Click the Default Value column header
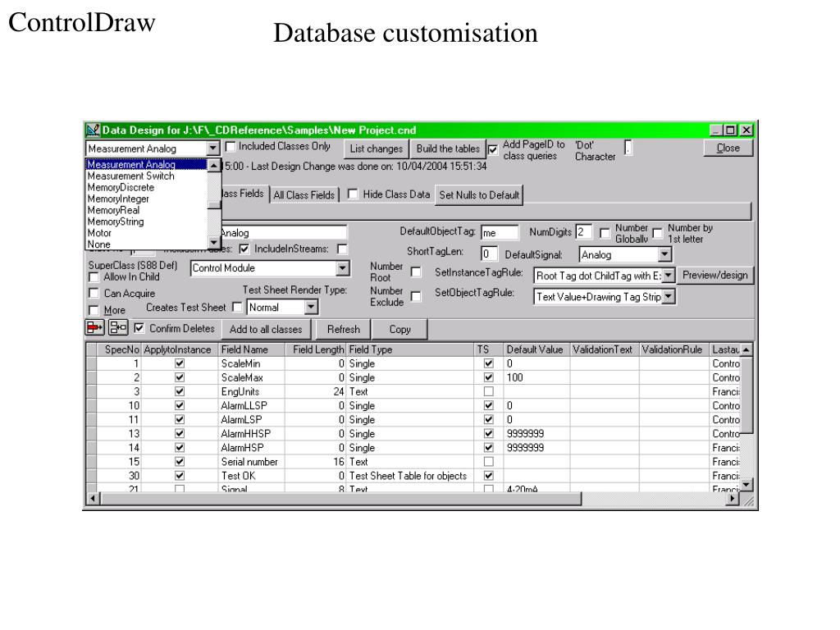The height and width of the screenshot is (630, 840). point(536,349)
